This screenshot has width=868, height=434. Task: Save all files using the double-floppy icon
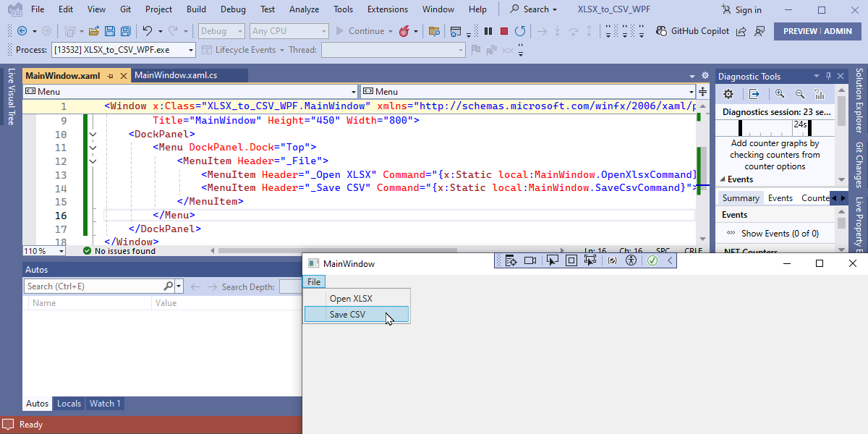click(126, 31)
